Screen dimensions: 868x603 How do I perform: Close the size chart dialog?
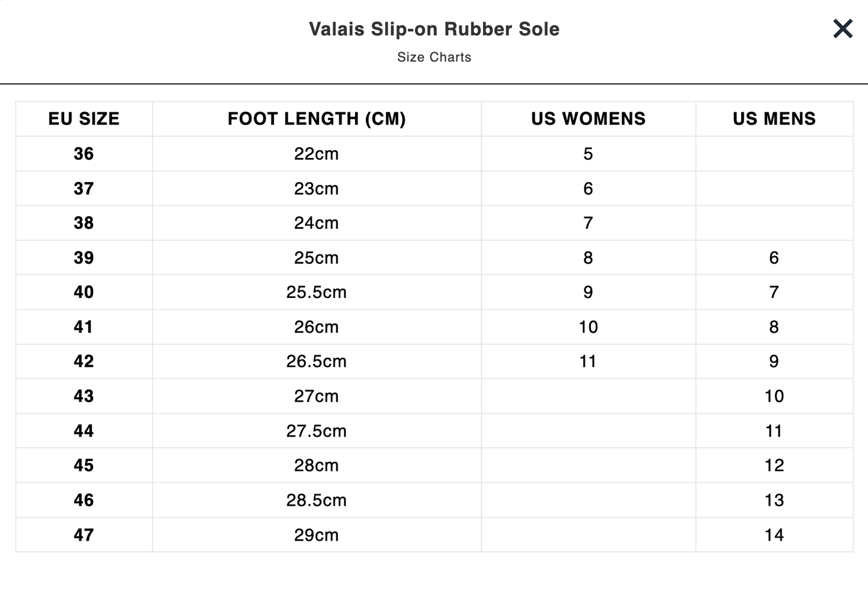[843, 28]
